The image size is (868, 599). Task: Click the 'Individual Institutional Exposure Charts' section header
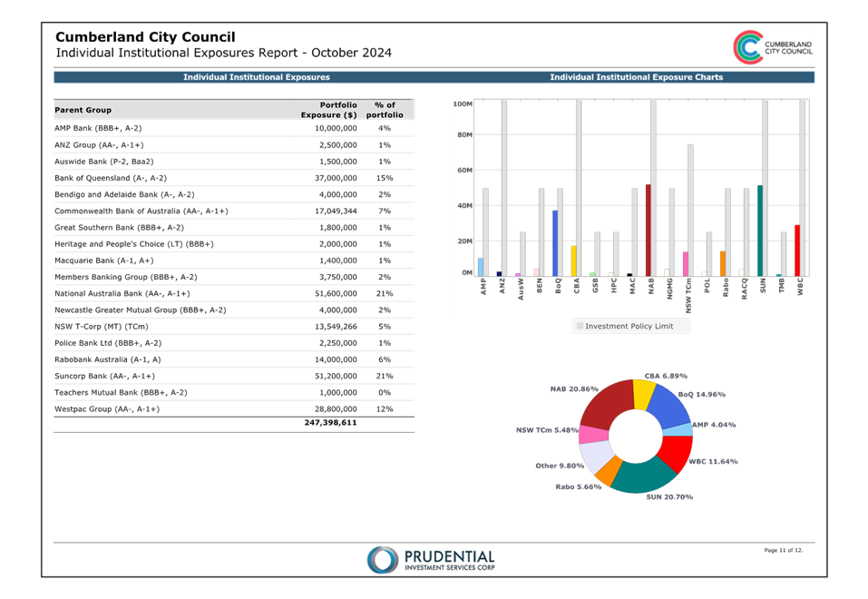(636, 77)
